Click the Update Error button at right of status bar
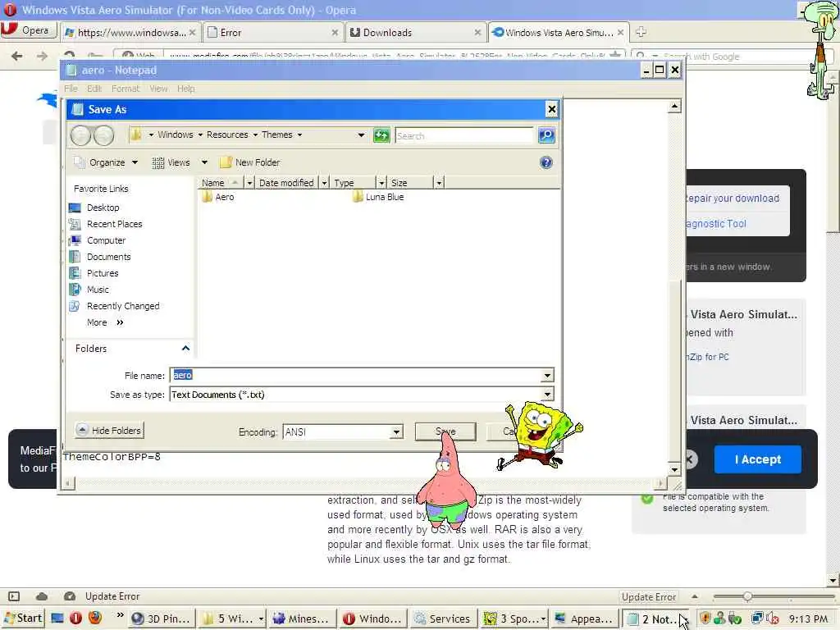 (x=649, y=597)
